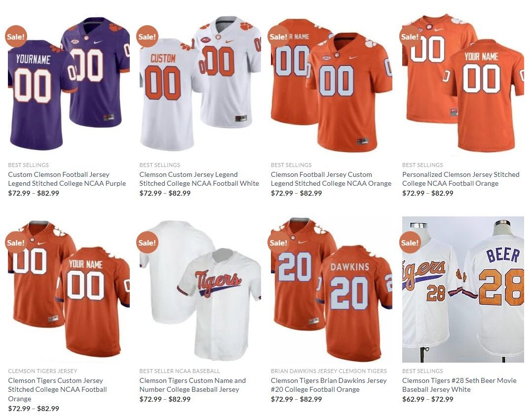The width and height of the screenshot is (532, 417).
Task: Open Personalized Clemson Jersey Stitched Orange link
Action: [x=461, y=179]
